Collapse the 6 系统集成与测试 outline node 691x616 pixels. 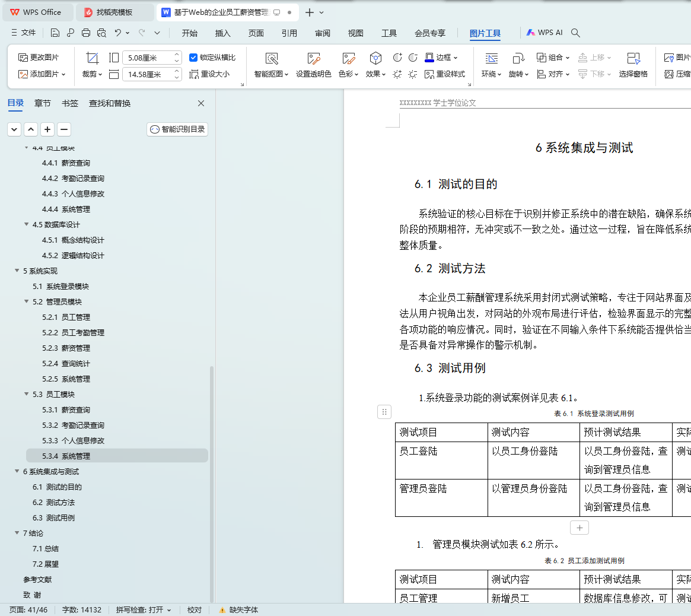point(17,471)
